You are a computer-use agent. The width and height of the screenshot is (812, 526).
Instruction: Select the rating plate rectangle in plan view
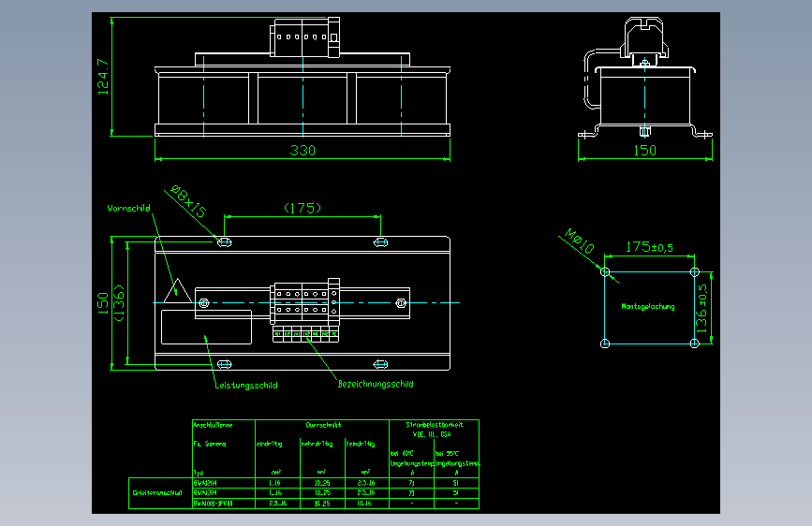(207, 328)
